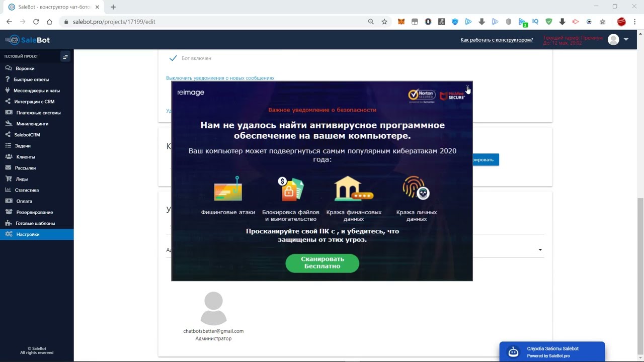Viewport: 644px width, 362px height.
Task: Click the zoom magnifier in address bar
Action: (x=371, y=22)
